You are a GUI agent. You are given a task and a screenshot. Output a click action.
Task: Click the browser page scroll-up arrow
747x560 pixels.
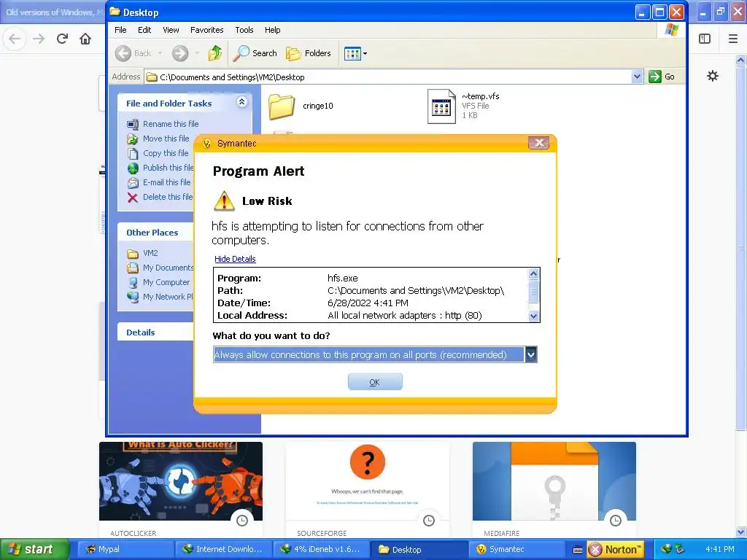coord(741,60)
